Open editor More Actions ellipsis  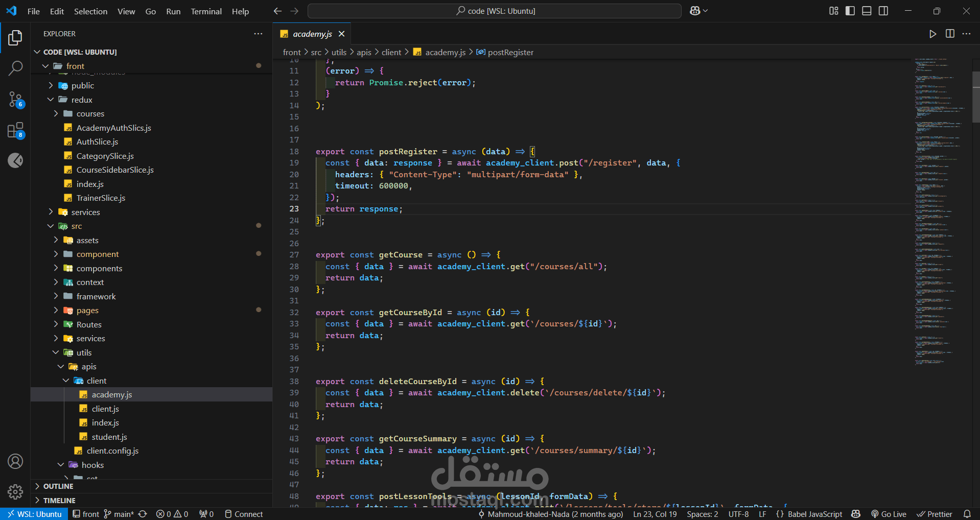point(966,34)
